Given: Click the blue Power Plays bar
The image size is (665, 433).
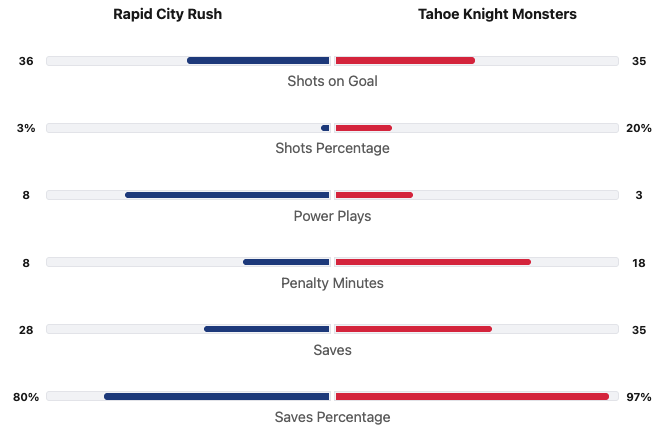Looking at the screenshot, I should coord(227,195).
